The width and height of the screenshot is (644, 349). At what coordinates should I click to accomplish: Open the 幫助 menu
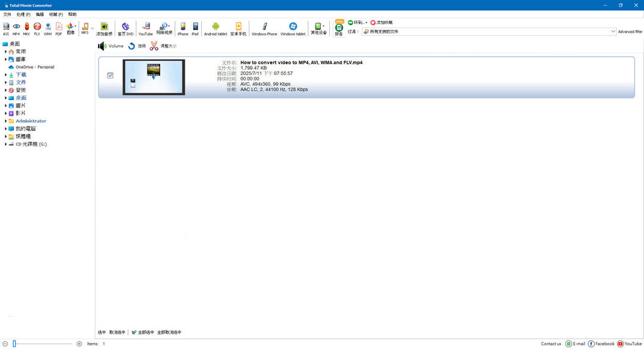(x=73, y=15)
